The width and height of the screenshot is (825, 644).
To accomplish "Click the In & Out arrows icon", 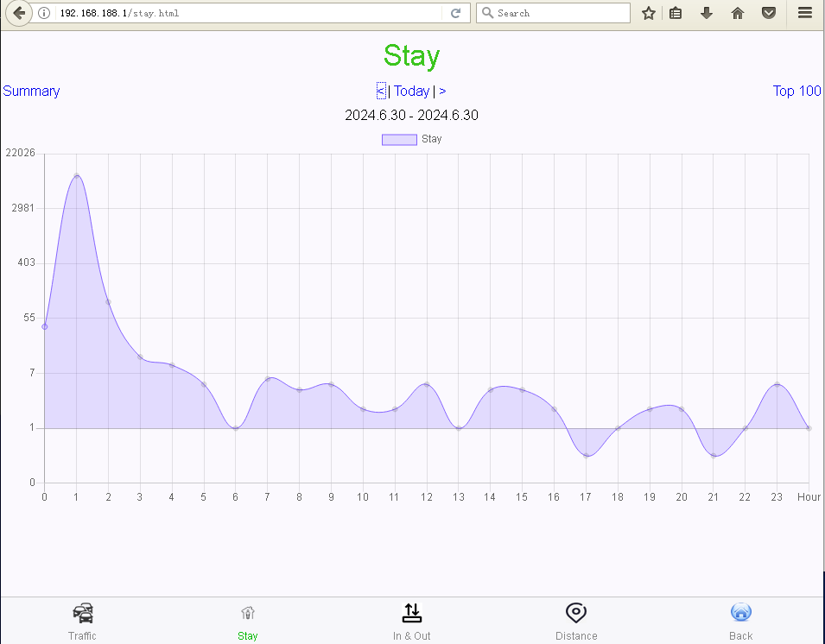I will 412,613.
